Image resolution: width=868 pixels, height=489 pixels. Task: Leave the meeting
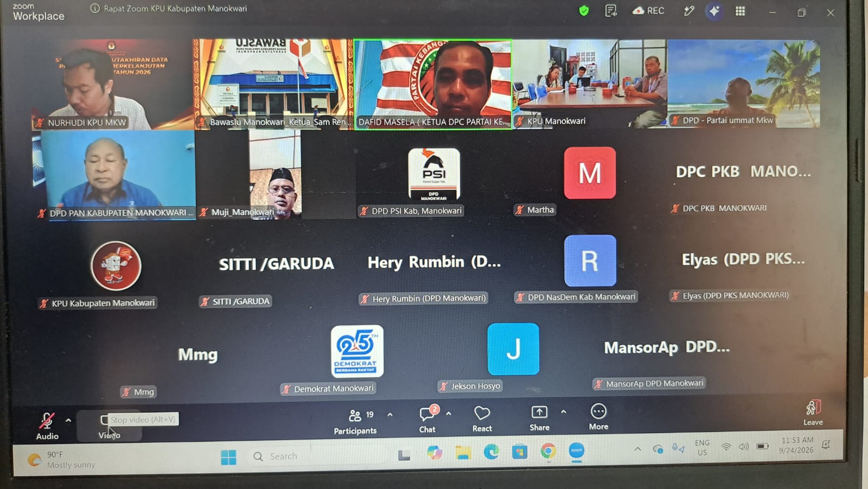tap(813, 413)
